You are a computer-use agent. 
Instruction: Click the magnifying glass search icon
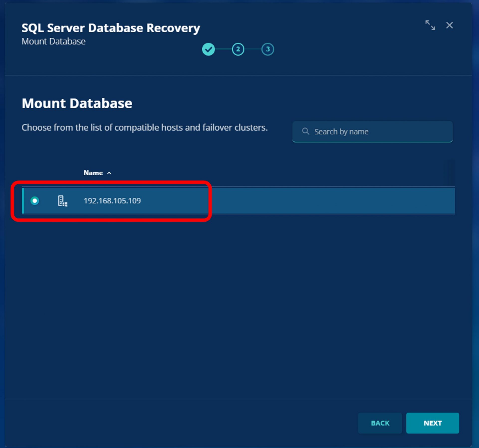click(305, 131)
